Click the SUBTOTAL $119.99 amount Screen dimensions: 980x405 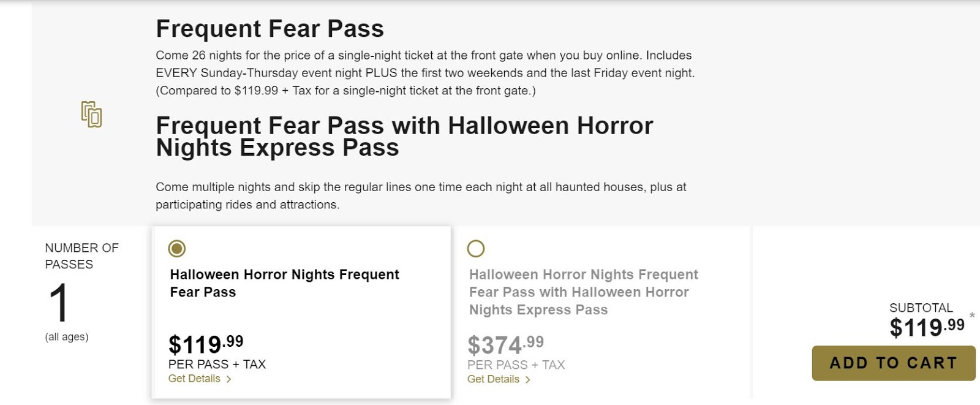pyautogui.click(x=927, y=327)
